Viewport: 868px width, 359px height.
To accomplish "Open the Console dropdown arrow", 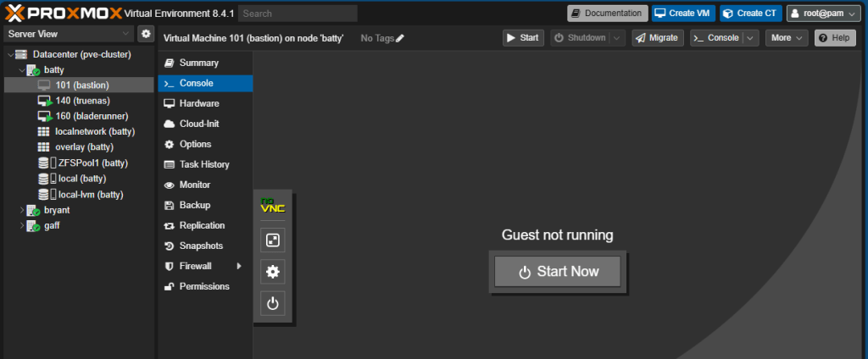I will click(x=751, y=38).
